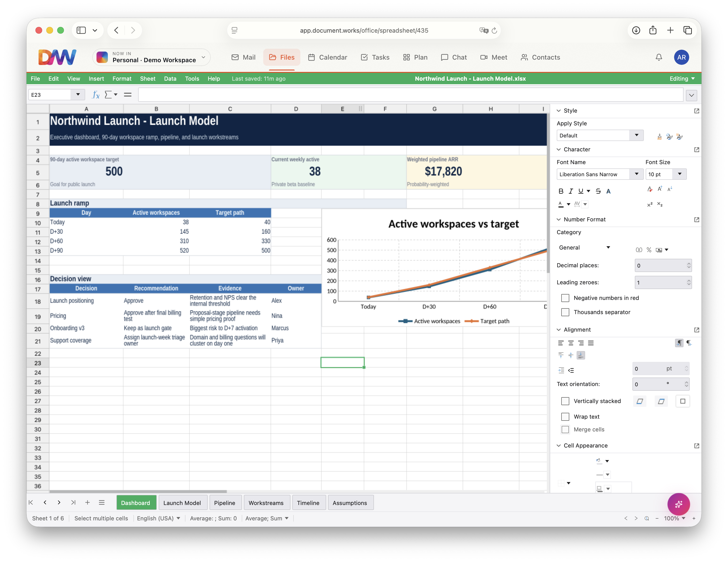
Task: Toggle Bold in Character panel
Action: pos(561,191)
